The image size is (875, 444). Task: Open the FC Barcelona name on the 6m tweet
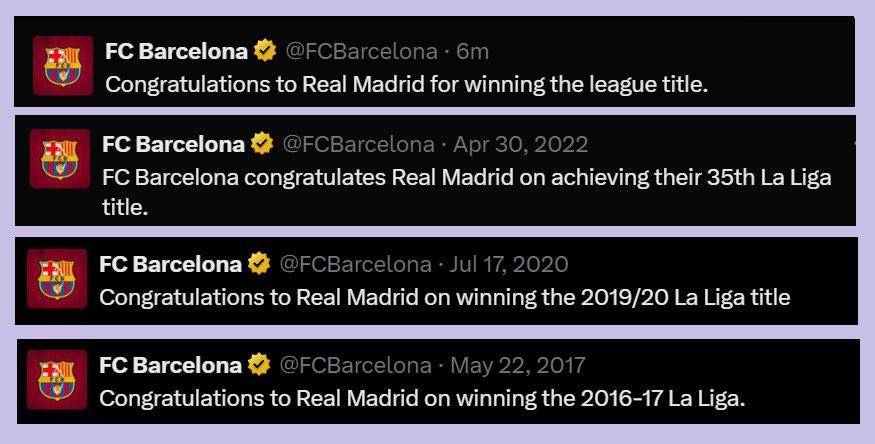[x=176, y=50]
